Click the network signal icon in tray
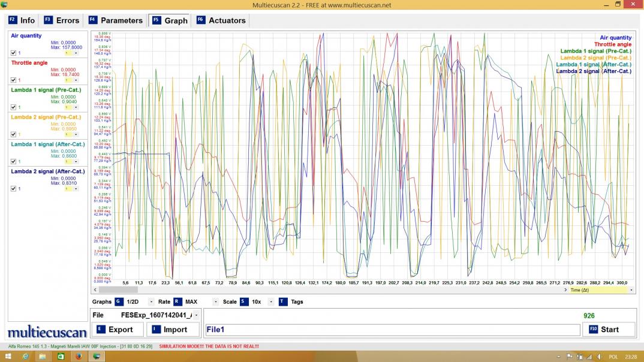 589,357
